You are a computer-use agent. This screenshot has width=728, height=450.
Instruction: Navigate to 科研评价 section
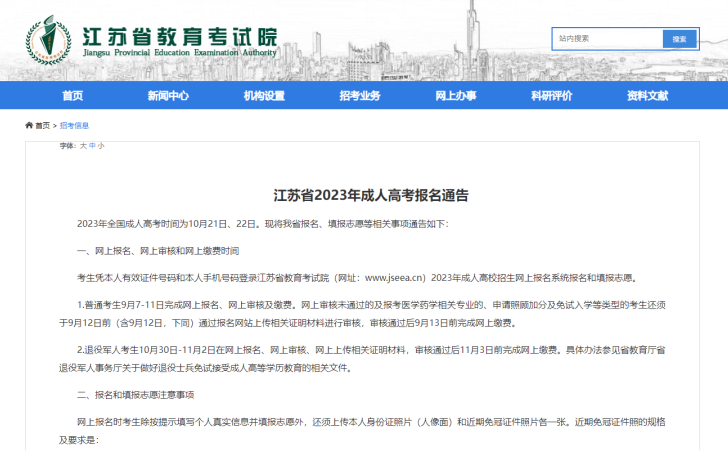click(552, 96)
